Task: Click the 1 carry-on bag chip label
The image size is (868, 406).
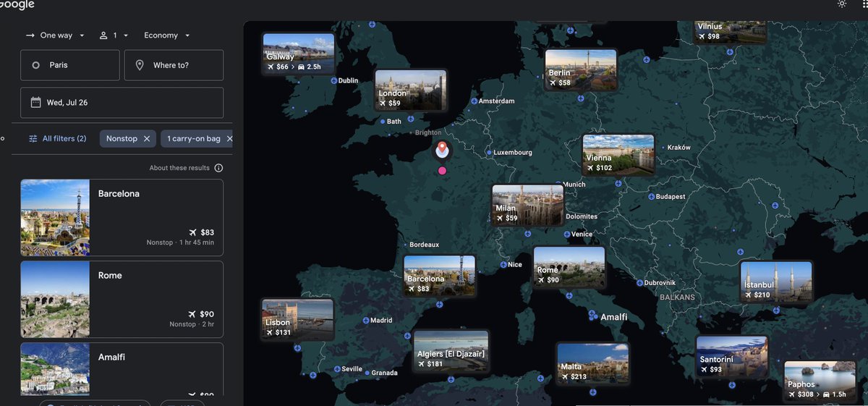Action: click(x=194, y=138)
